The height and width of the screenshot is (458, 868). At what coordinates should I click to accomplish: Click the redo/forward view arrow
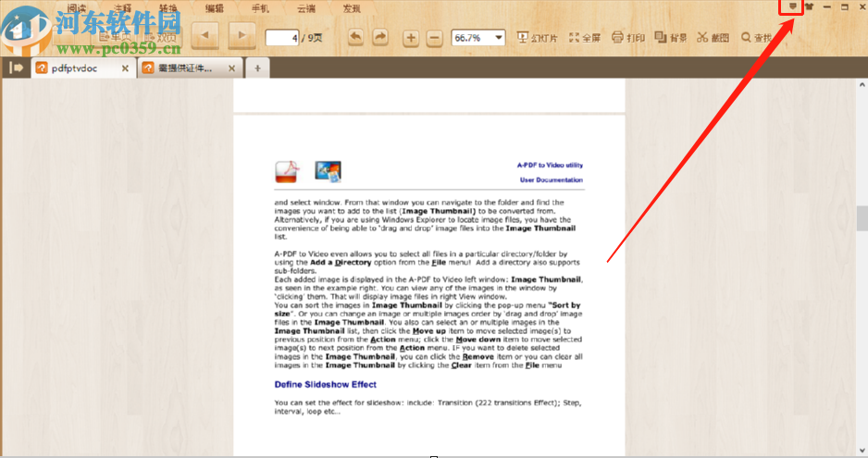[x=380, y=37]
